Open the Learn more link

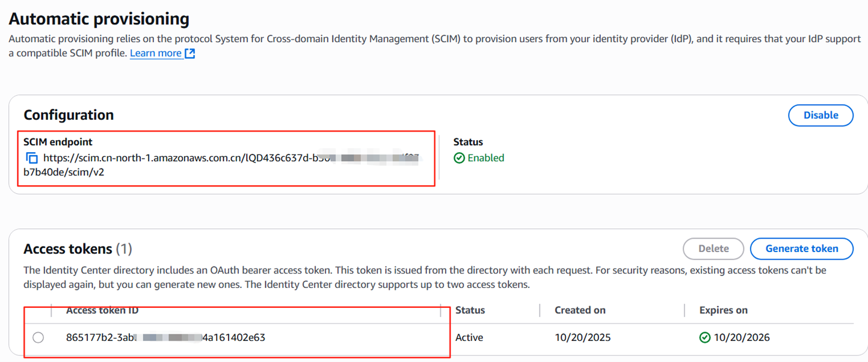tap(156, 54)
